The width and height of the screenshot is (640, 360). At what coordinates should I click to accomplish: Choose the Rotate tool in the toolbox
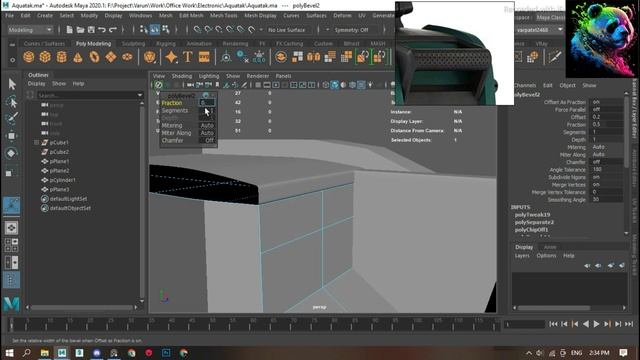[x=11, y=153]
